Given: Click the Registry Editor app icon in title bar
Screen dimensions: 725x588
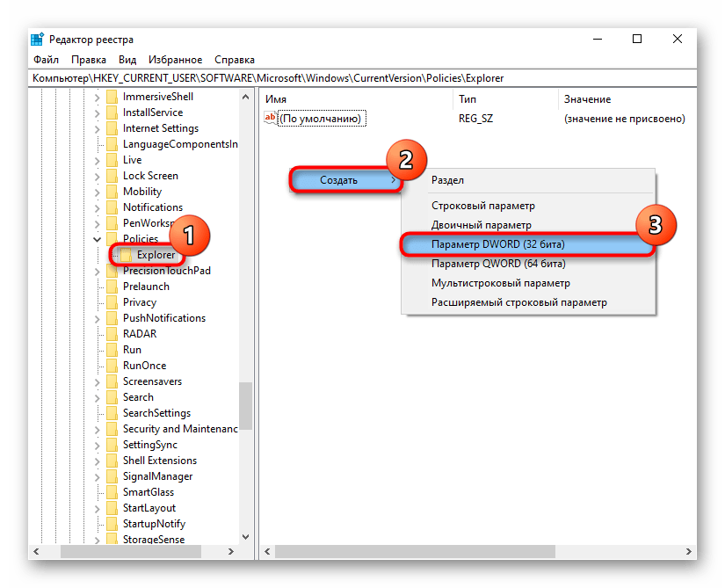Looking at the screenshot, I should tap(37, 39).
